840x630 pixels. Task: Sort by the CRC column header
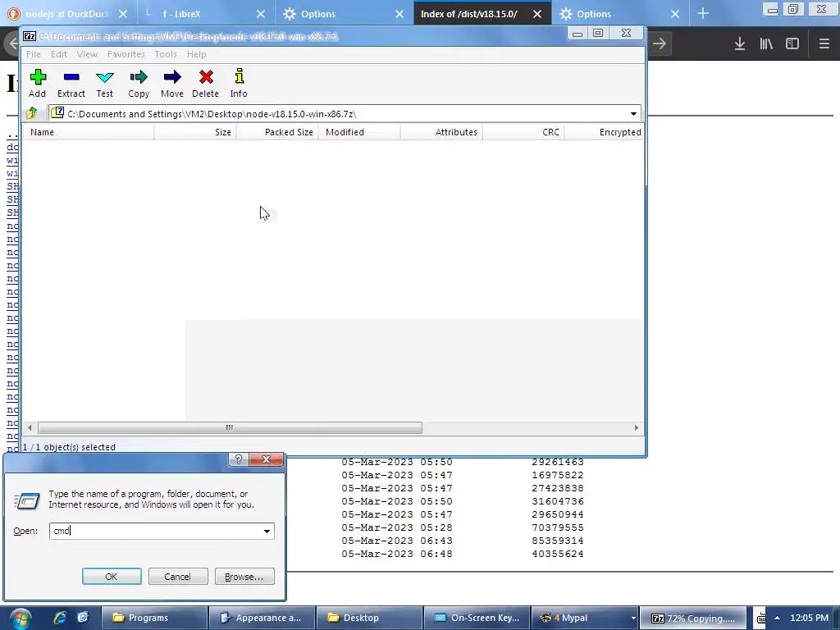523,132
